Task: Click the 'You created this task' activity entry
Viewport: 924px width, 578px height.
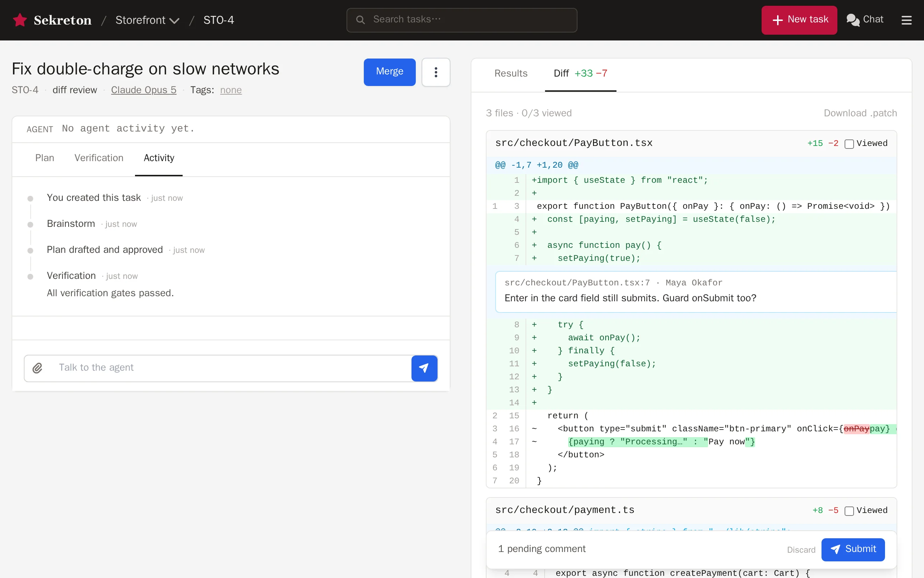Action: click(93, 198)
